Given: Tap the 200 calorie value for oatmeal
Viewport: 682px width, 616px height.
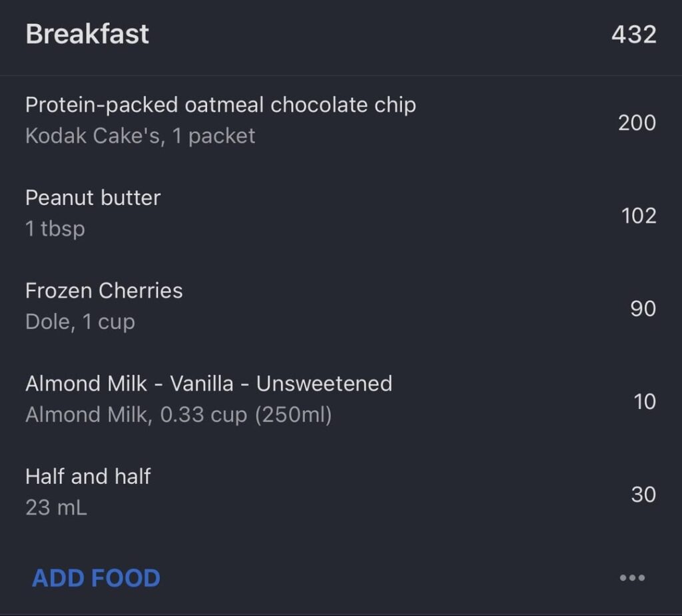Looking at the screenshot, I should (x=637, y=122).
